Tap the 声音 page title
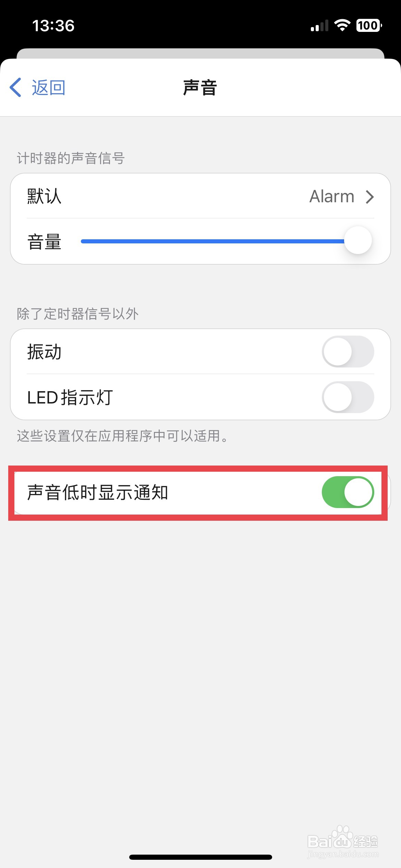Viewport: 401px width, 868px height. (200, 88)
